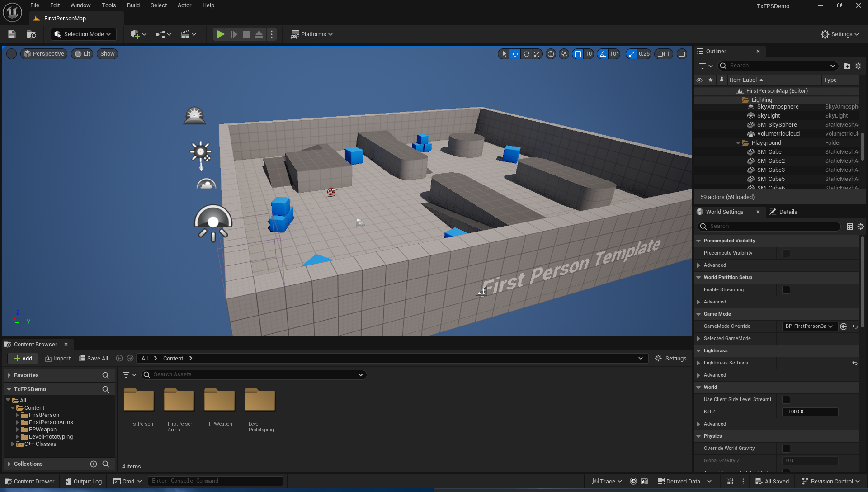
Task: Toggle Use Client Side Level Streaming checkbox
Action: click(x=786, y=400)
